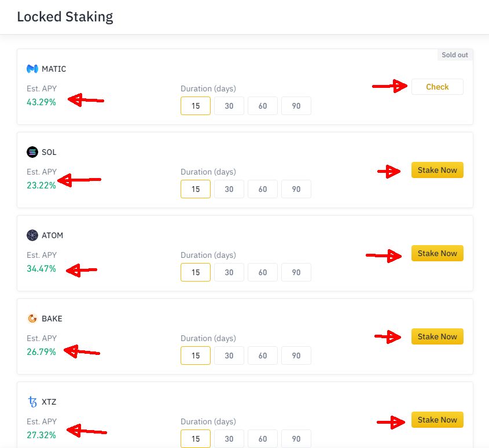The image size is (489, 448).
Task: Click the SOL coin logo
Action: pos(32,152)
